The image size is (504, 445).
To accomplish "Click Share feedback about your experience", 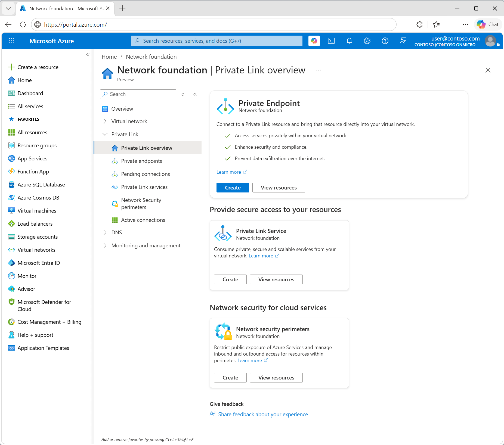I will tap(263, 414).
